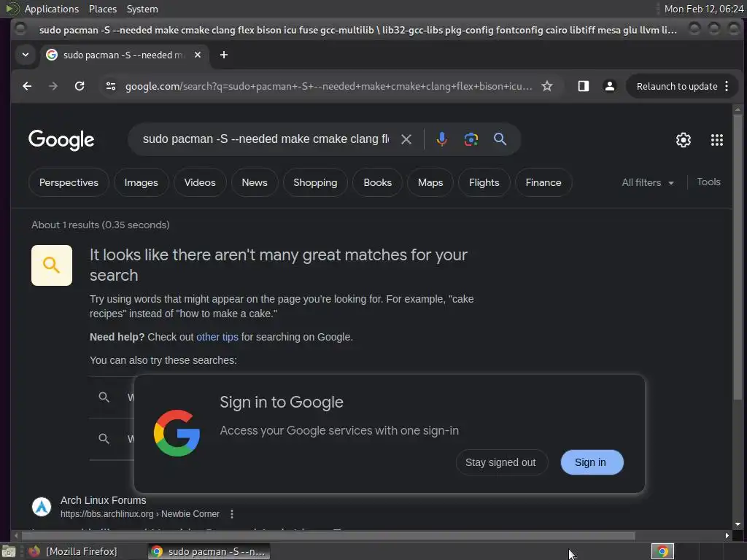Switch to Finance results
This screenshot has width=747, height=560.
point(543,182)
